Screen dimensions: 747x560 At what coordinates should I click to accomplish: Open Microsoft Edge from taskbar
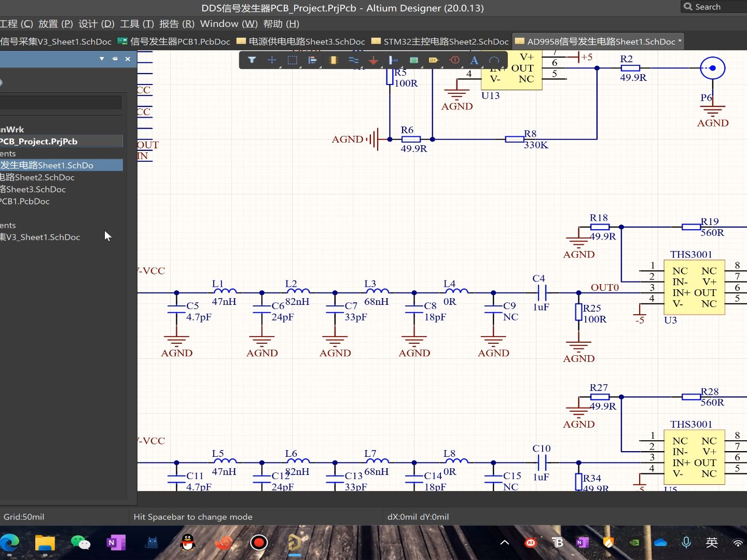click(x=10, y=543)
